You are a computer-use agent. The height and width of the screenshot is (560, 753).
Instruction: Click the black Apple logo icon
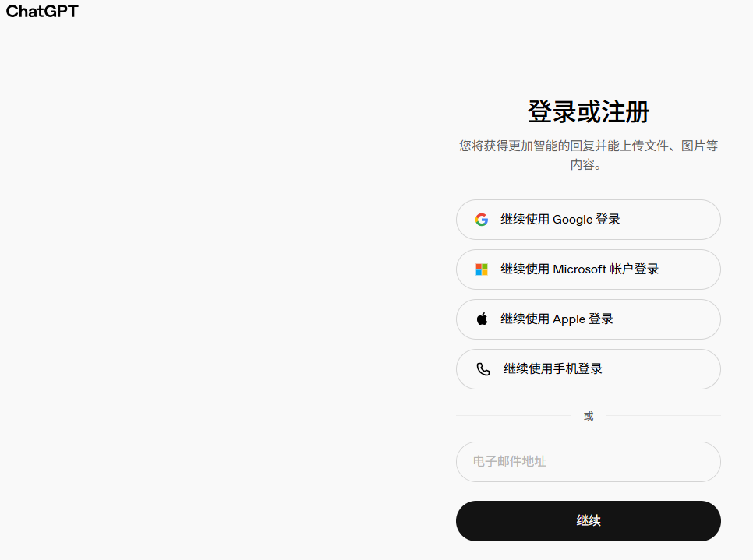[482, 319]
